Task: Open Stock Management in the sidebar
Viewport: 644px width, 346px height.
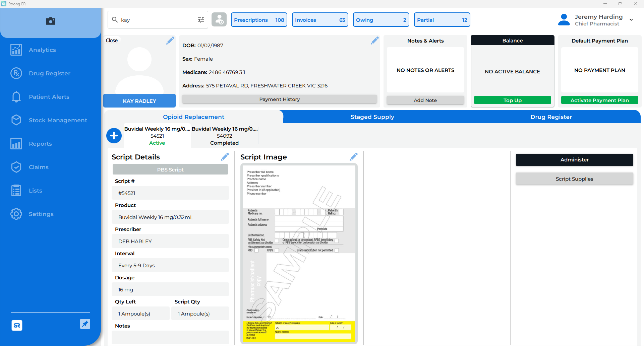Action: click(x=58, y=120)
